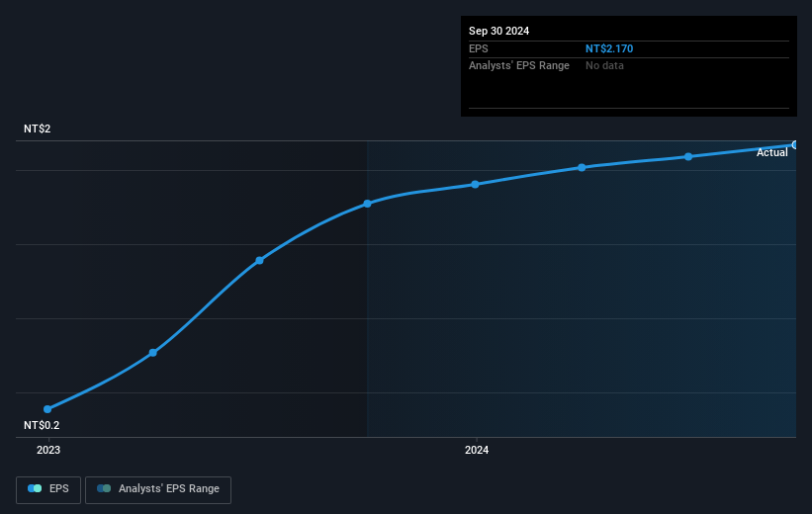Click the Sep 30 2024 tooltip date
The width and height of the screenshot is (812, 514).
[498, 31]
